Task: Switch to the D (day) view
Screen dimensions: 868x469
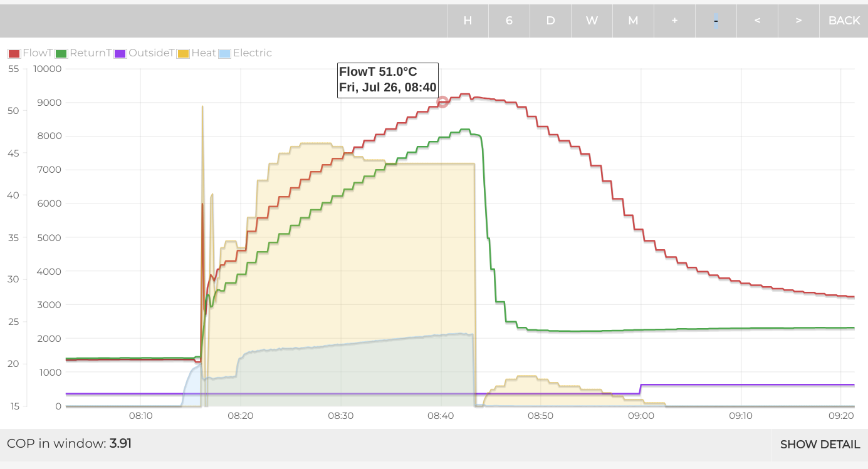Action: (550, 21)
